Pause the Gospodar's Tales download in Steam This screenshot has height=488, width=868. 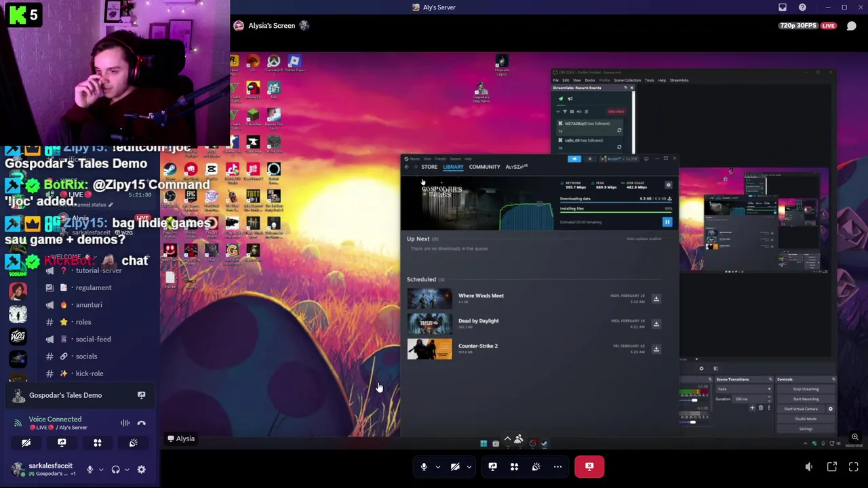pos(667,222)
